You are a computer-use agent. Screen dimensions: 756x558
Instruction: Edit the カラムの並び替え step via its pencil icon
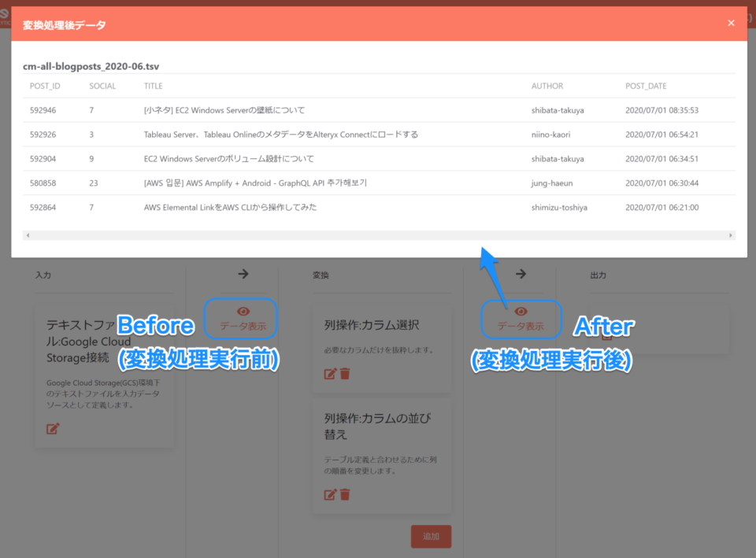click(x=331, y=494)
